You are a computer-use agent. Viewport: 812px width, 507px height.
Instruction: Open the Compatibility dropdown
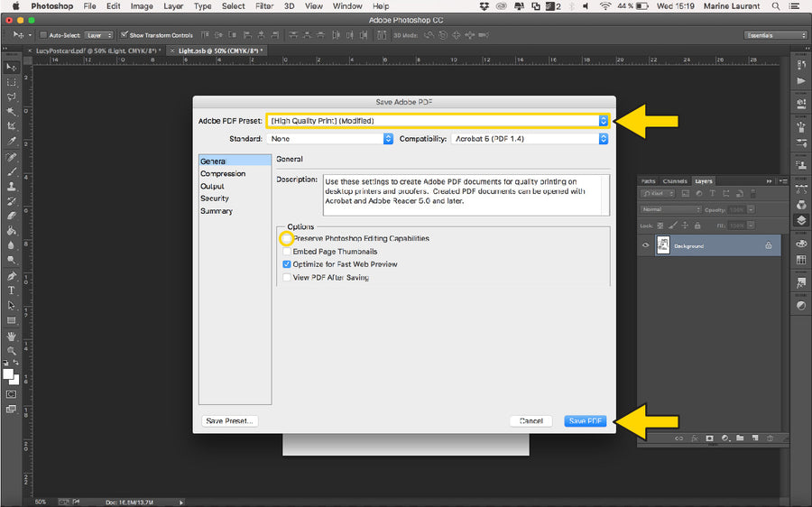[x=530, y=139]
